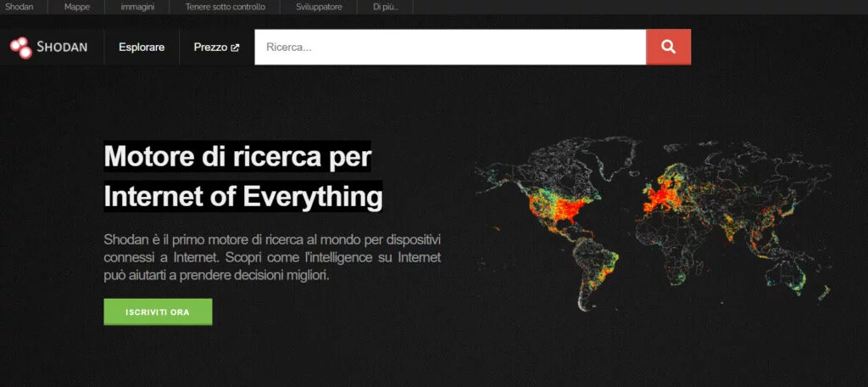Click the external link icon beside Prezzo
Viewport: 868px width, 387px height.
(235, 48)
